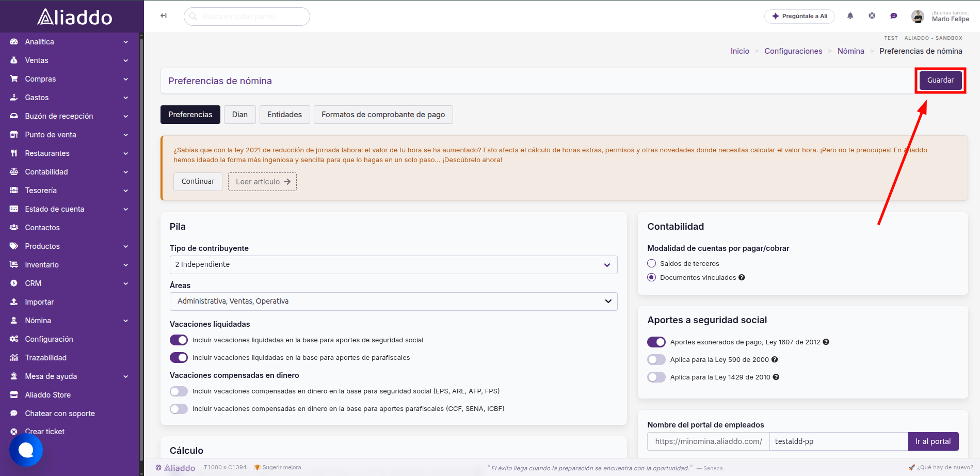Open the support lifebuoy icon in header

coord(872,16)
